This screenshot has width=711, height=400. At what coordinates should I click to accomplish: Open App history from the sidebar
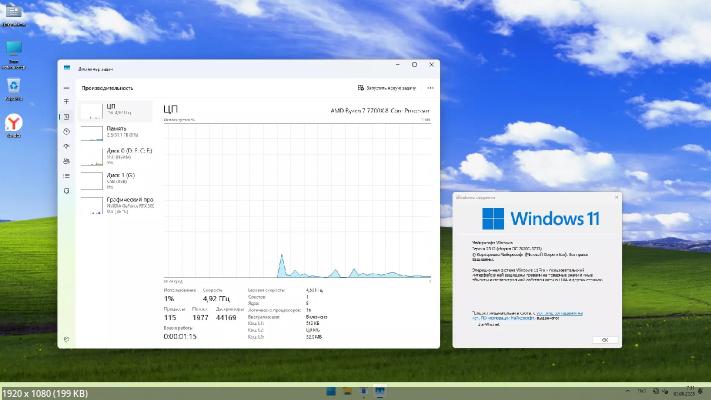[x=67, y=131]
